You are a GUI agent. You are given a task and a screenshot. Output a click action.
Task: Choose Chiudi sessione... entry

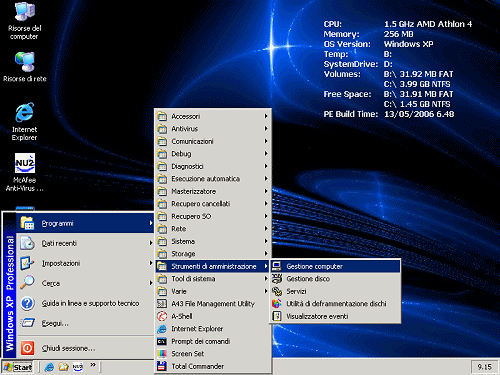[85, 348]
